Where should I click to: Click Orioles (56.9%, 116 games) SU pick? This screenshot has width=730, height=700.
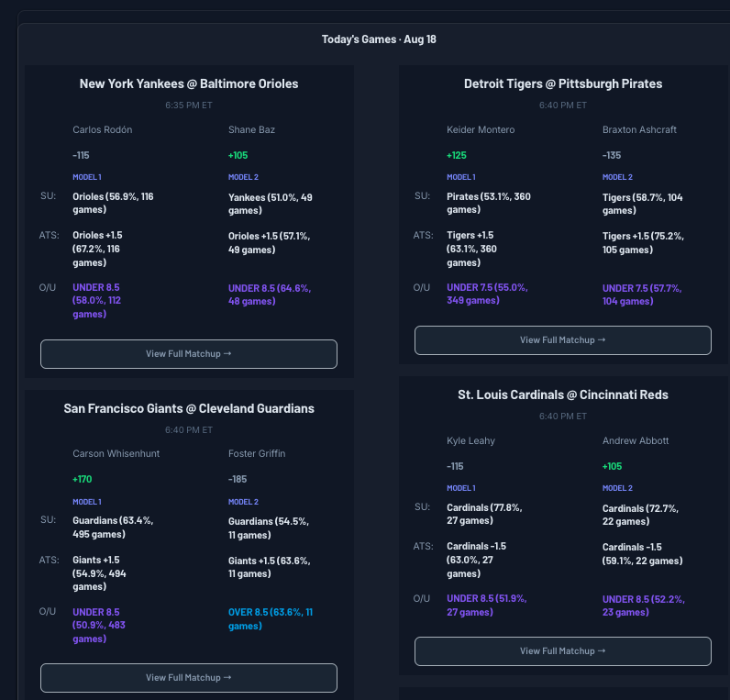pos(113,203)
